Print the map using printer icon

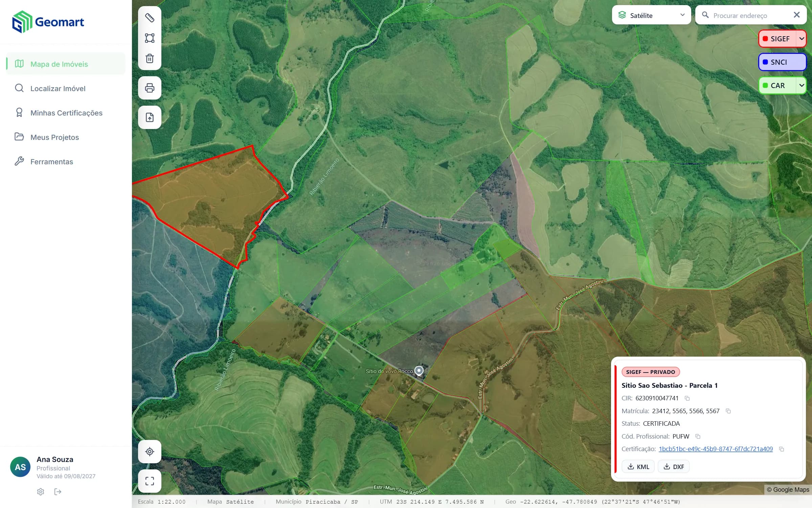pos(150,88)
